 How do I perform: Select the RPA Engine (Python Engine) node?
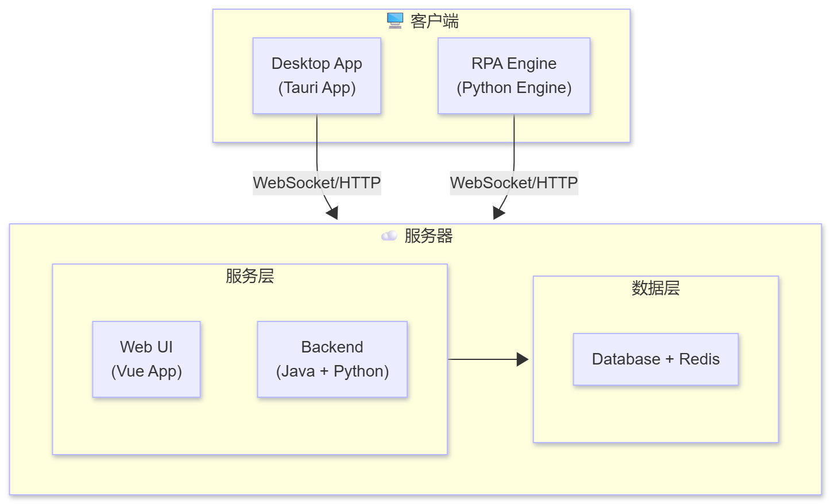point(514,76)
